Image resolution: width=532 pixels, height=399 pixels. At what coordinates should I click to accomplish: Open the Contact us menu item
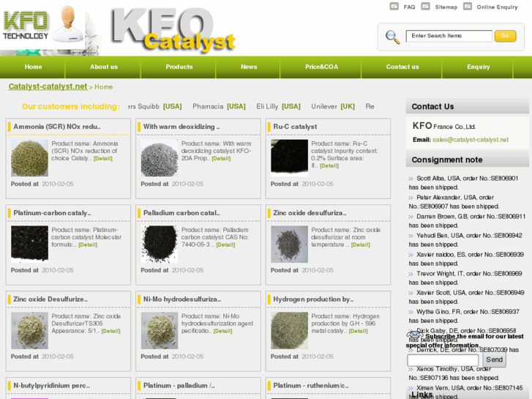coord(402,67)
